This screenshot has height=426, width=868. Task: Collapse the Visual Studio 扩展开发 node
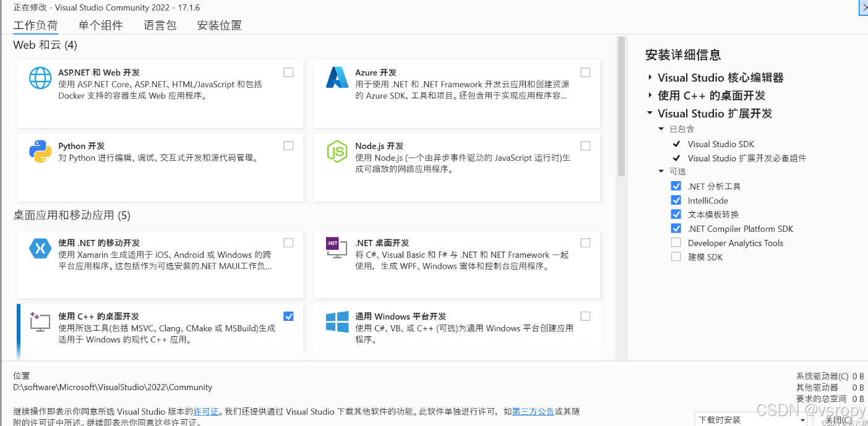(650, 113)
